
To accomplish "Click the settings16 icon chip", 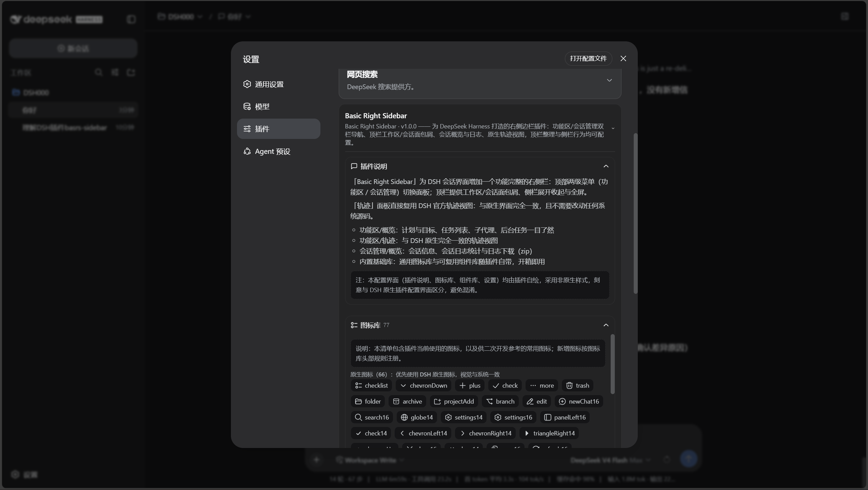I will click(x=513, y=417).
